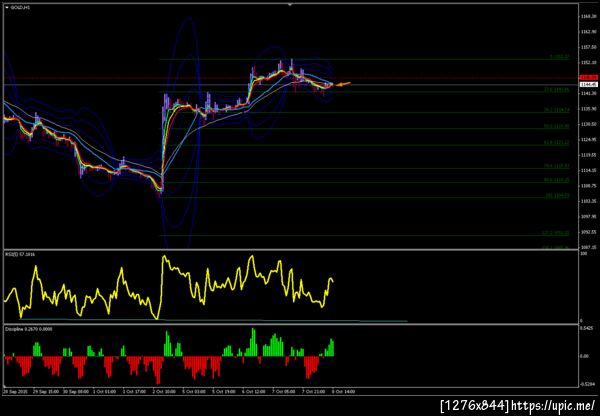Click the -0.5284 value on Discipline scale
This screenshot has height=416, width=600.
click(x=587, y=385)
